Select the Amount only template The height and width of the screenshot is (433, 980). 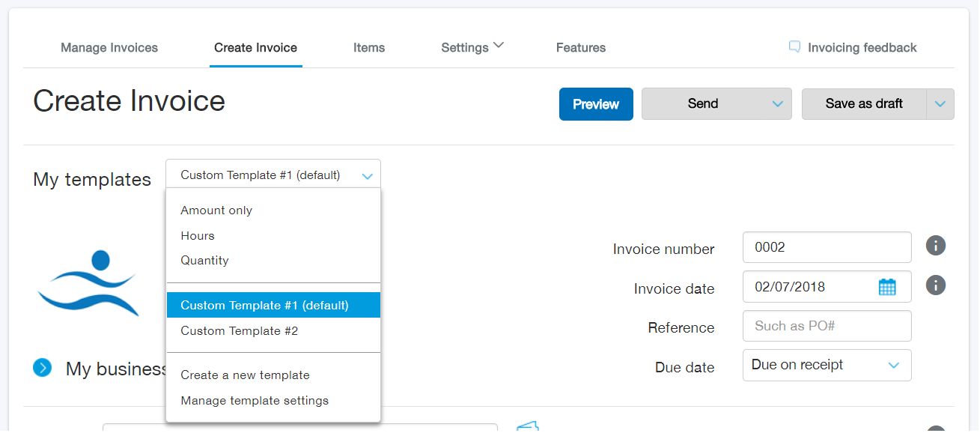pos(216,211)
